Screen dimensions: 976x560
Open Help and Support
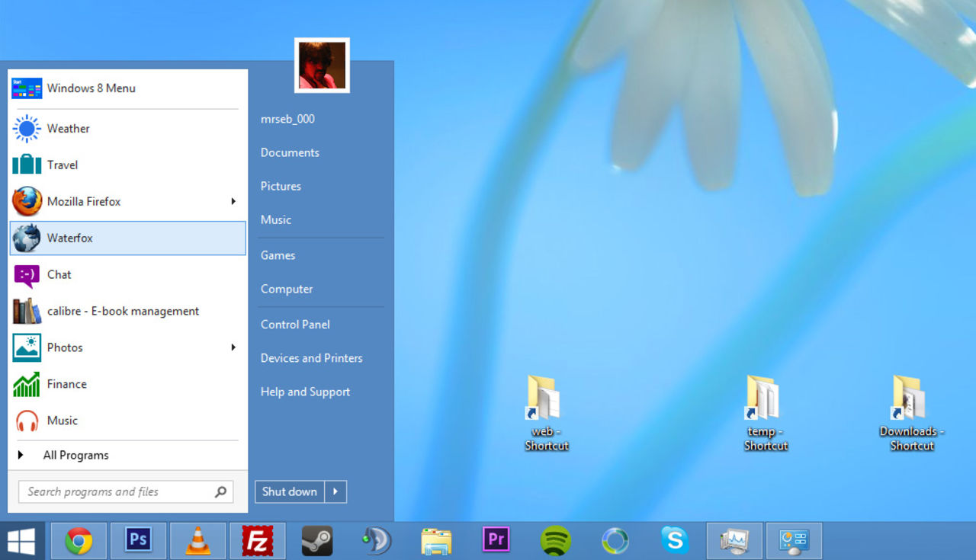pos(305,392)
